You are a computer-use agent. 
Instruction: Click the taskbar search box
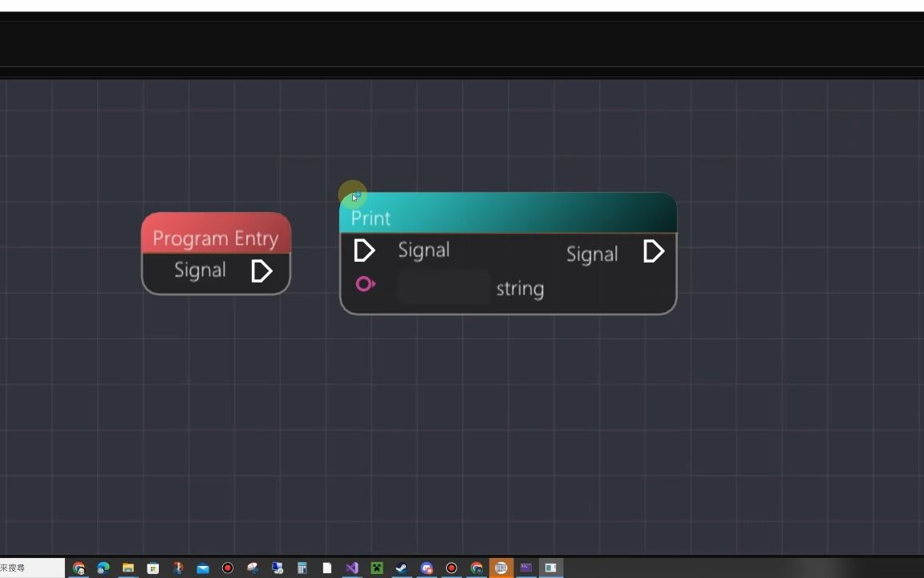(32, 568)
